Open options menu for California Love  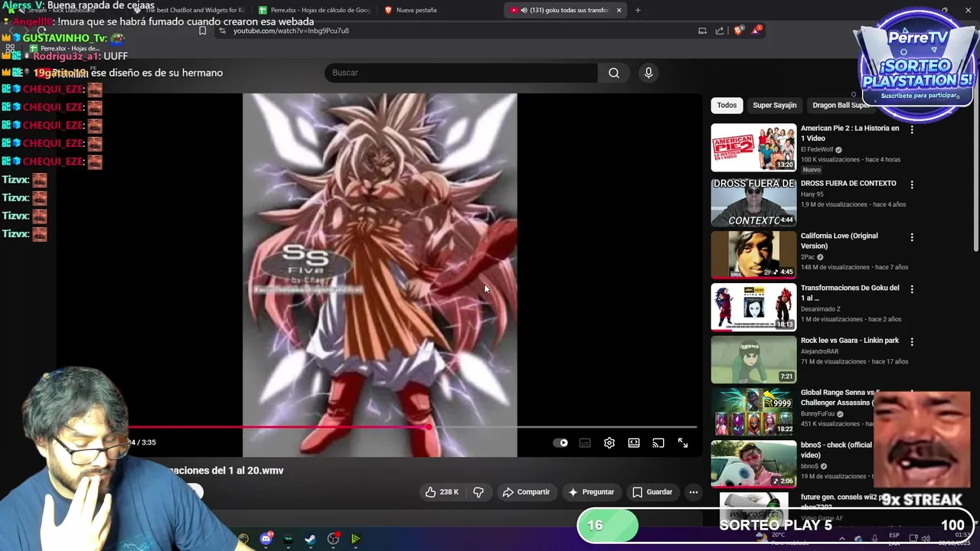click(911, 238)
